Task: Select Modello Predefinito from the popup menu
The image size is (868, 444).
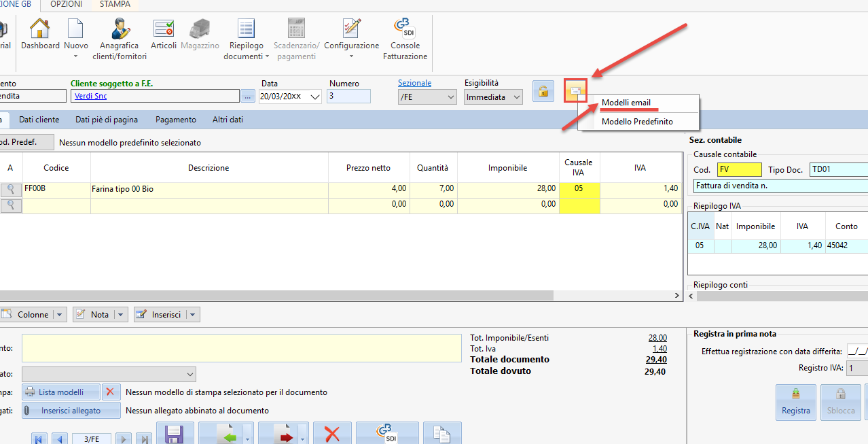Action: click(x=637, y=122)
